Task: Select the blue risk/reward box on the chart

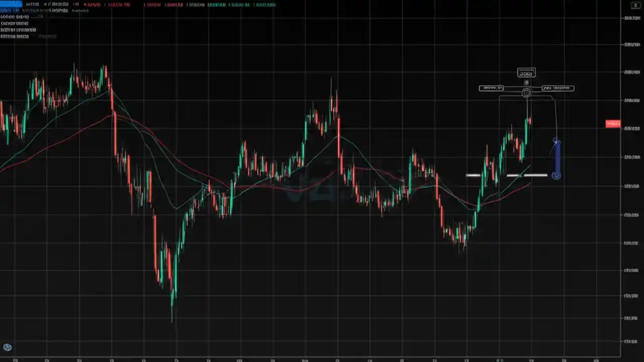Action: pos(557,156)
